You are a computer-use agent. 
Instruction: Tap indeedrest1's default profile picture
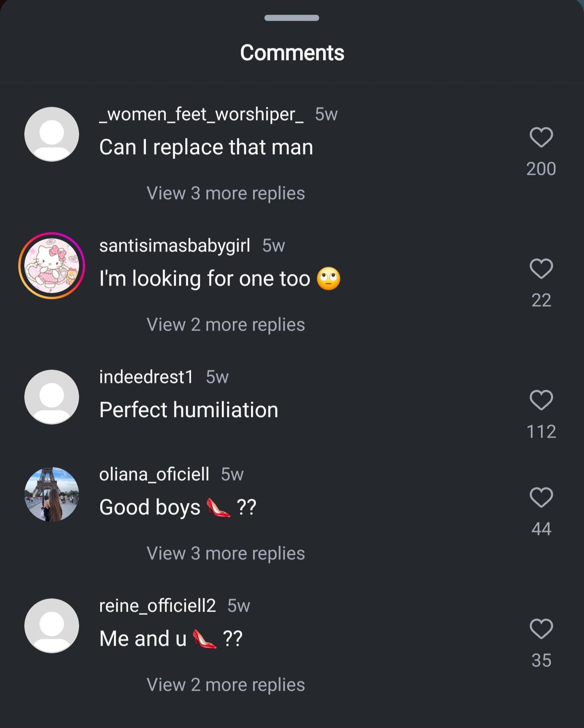pyautogui.click(x=52, y=397)
